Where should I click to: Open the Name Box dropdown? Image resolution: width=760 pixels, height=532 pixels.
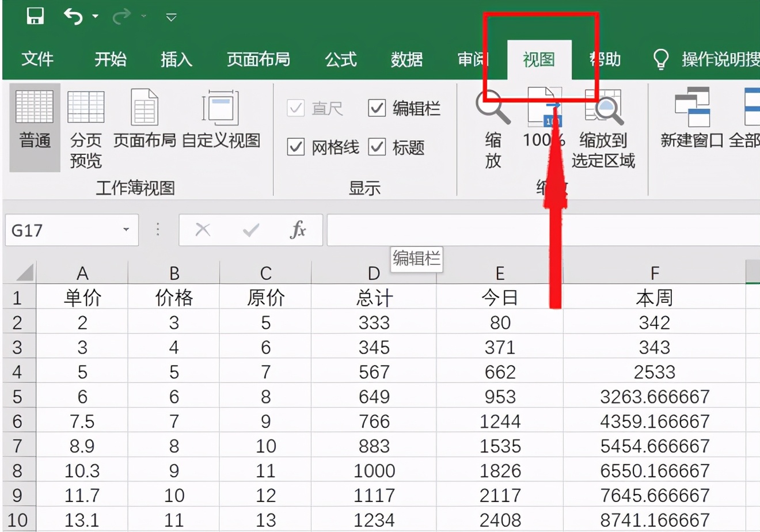click(127, 230)
